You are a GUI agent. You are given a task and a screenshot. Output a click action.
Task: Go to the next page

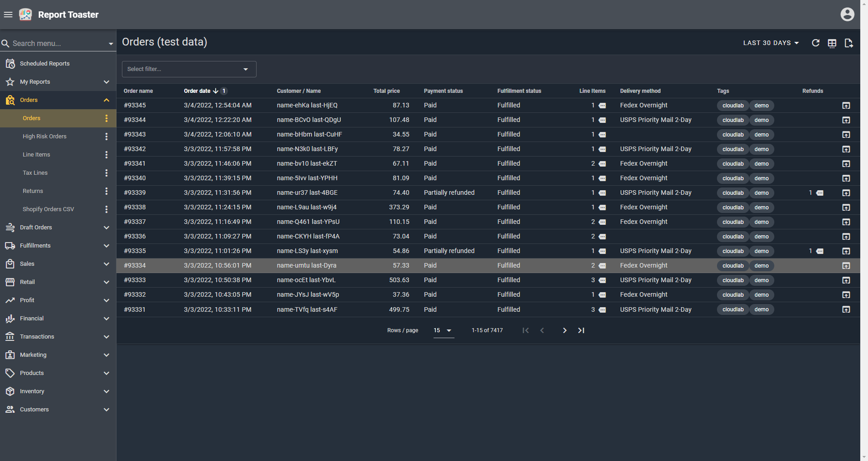coord(565,330)
